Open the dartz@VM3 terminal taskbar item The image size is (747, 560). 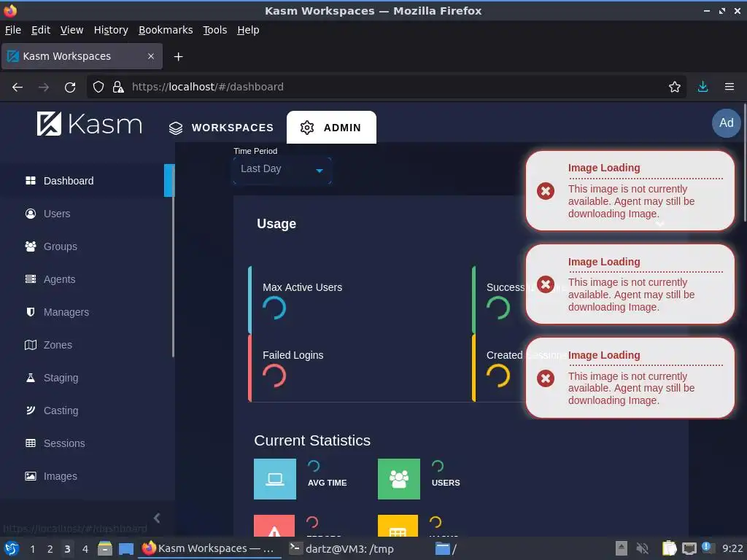(x=342, y=549)
